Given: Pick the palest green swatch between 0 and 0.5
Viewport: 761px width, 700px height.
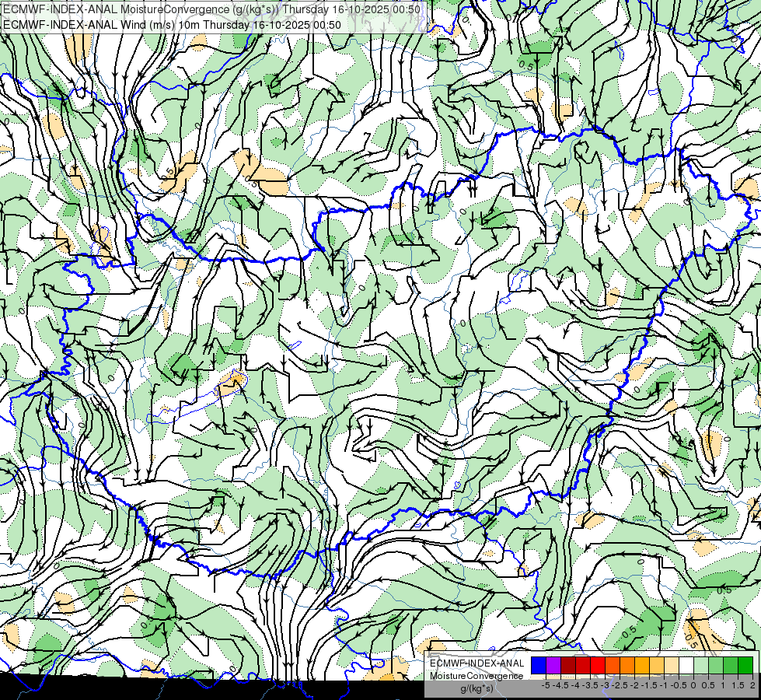Looking at the screenshot, I should [701, 666].
